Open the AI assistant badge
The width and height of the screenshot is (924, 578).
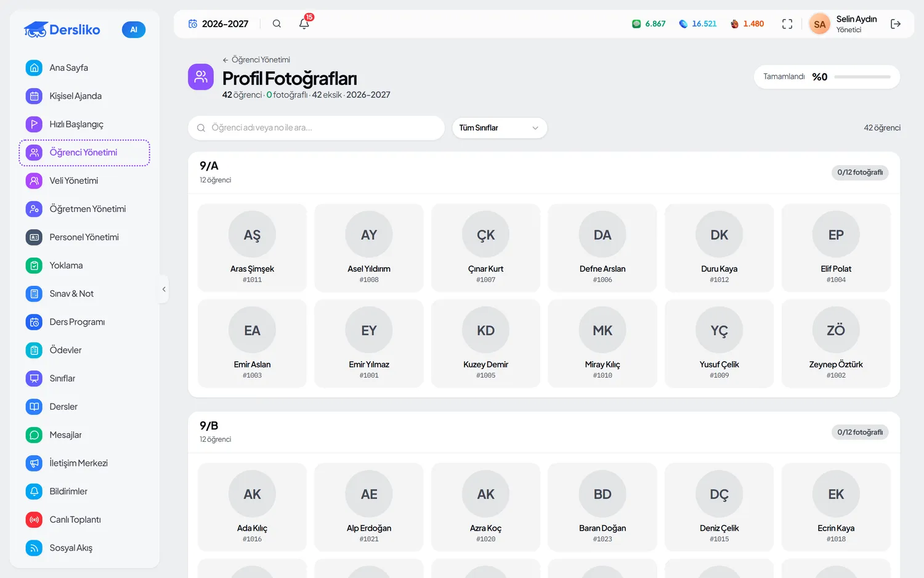(x=134, y=30)
